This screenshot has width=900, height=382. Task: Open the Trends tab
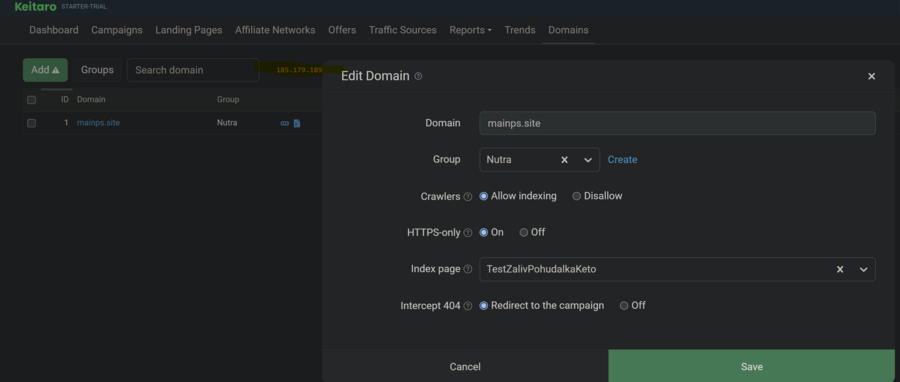(x=520, y=30)
